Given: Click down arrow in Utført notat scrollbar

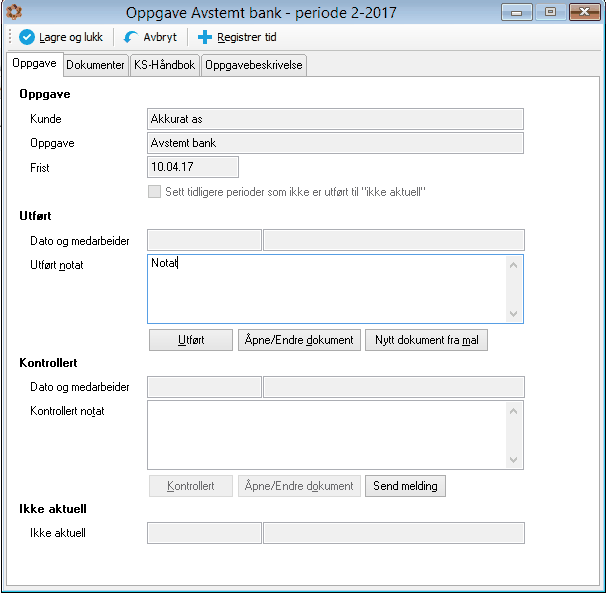Looking at the screenshot, I should [x=514, y=313].
